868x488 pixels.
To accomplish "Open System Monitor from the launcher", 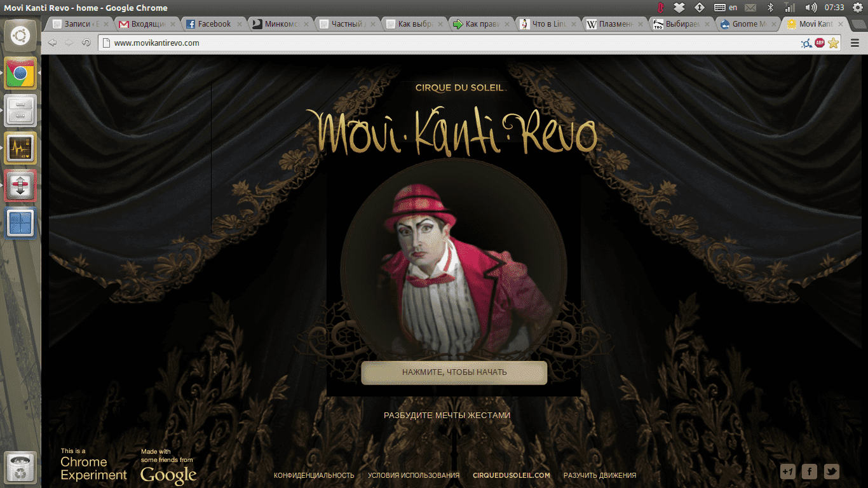I will point(20,148).
